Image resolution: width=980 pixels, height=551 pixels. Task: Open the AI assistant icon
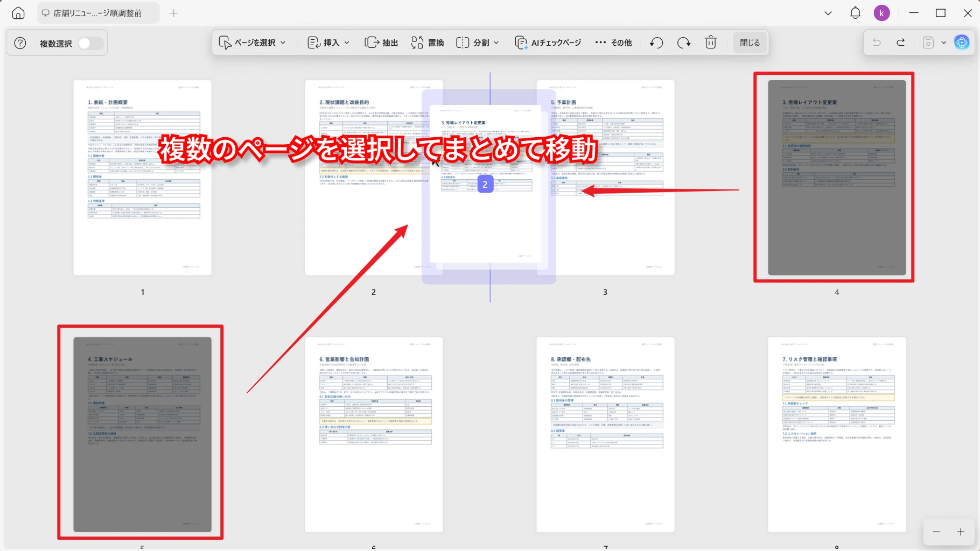click(962, 42)
